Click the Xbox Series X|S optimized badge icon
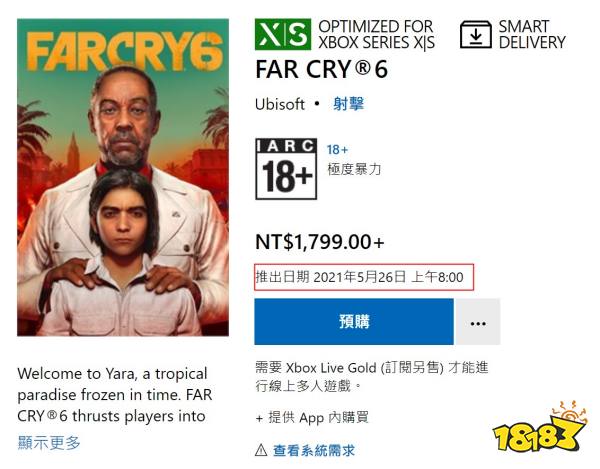 283,34
